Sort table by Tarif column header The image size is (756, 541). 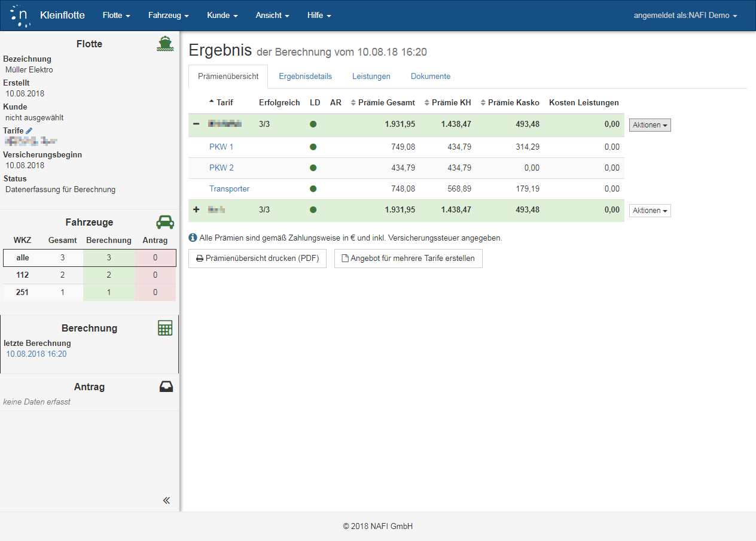click(x=221, y=102)
